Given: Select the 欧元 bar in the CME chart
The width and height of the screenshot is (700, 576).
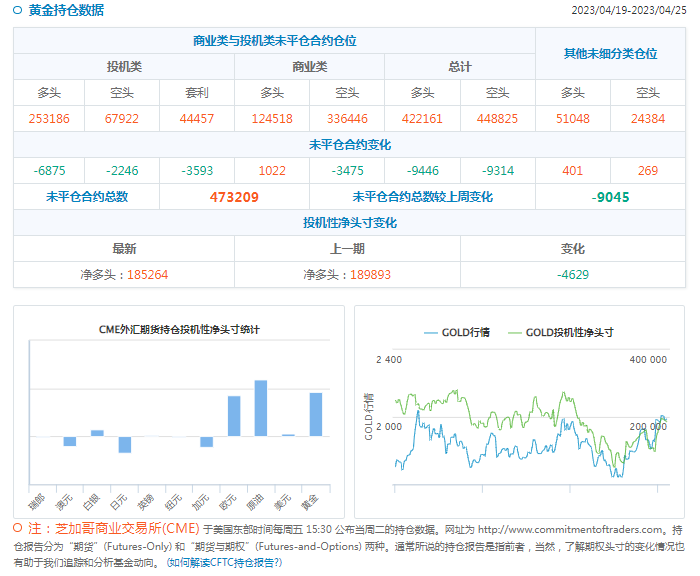Looking at the screenshot, I should click(234, 416).
